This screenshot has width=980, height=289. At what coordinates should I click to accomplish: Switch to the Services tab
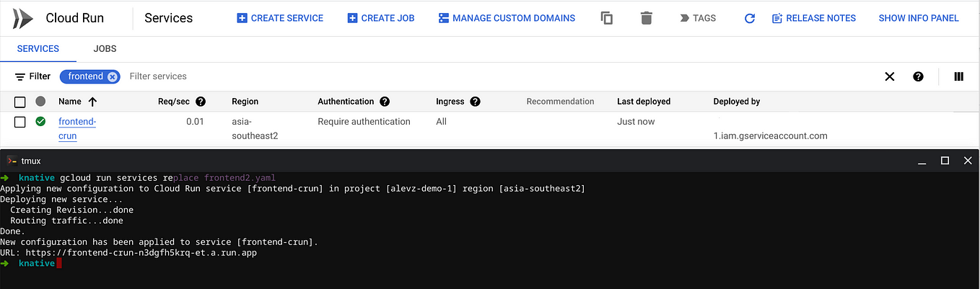pyautogui.click(x=38, y=49)
